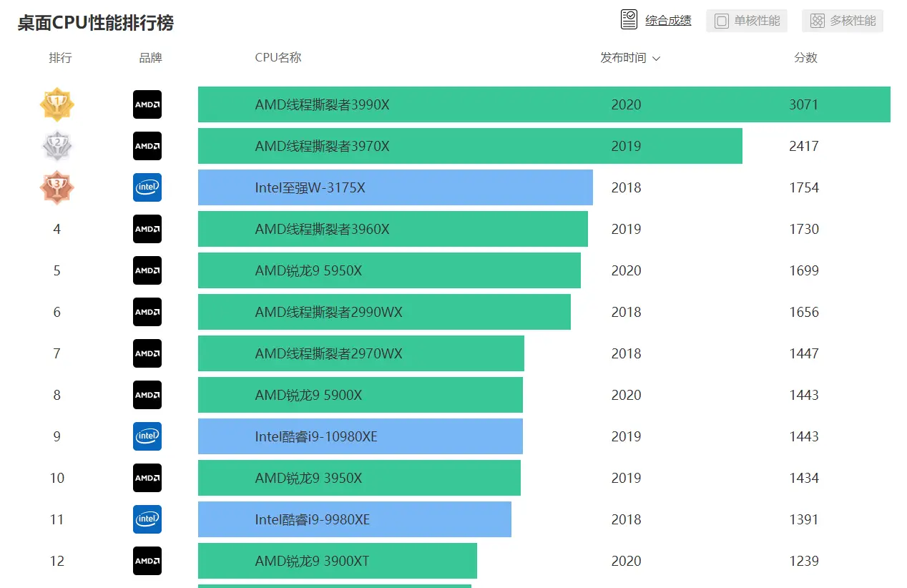Image resolution: width=907 pixels, height=588 pixels.
Task: Click the 分数 column header
Action: coord(805,58)
